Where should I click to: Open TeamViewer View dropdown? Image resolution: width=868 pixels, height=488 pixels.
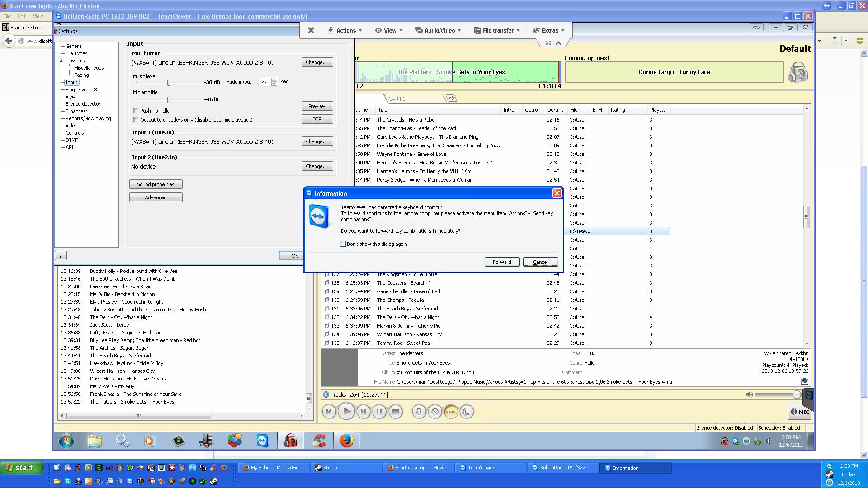coord(389,30)
